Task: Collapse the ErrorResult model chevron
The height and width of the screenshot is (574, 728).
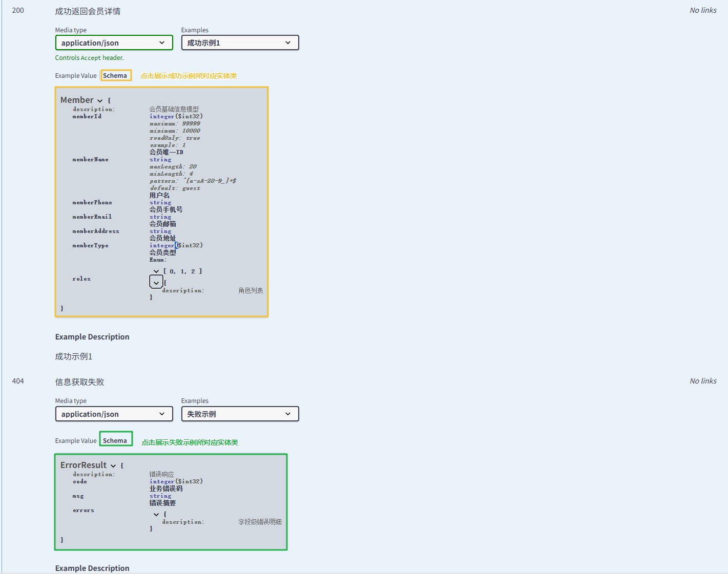Action: 113,465
